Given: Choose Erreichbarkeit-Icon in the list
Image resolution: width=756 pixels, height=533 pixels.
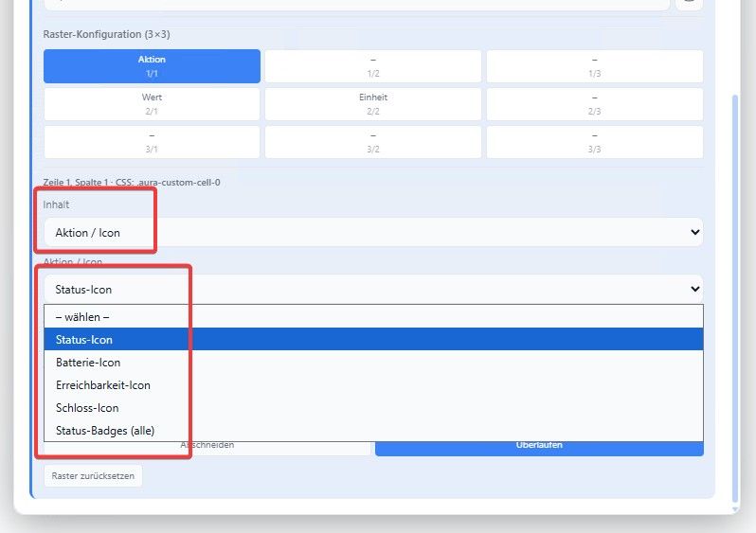Looking at the screenshot, I should click(373, 385).
